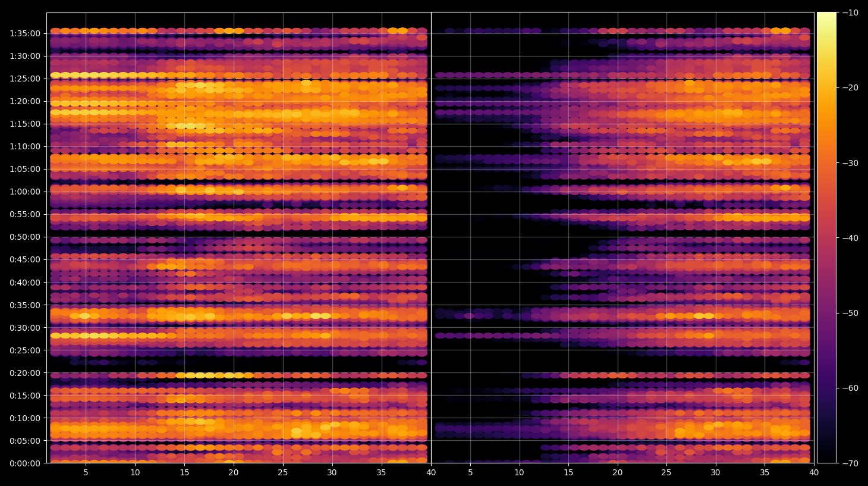868x486 pixels.
Task: Click the 1:25:00 time axis label
Action: 25,79
